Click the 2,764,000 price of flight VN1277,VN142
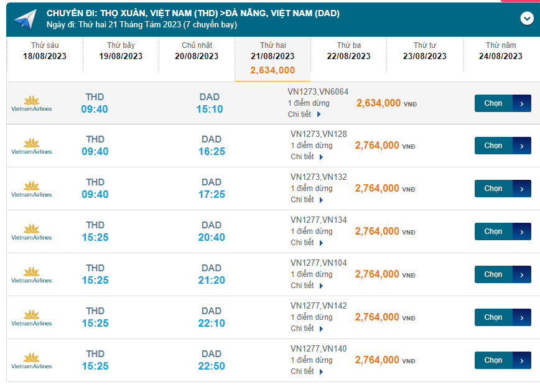 pyautogui.click(x=377, y=317)
